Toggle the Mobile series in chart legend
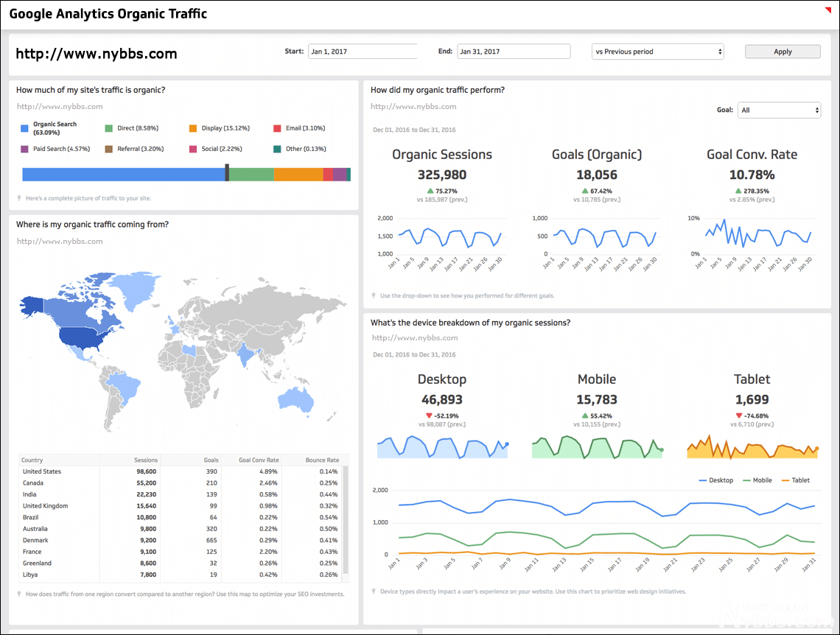 click(757, 480)
